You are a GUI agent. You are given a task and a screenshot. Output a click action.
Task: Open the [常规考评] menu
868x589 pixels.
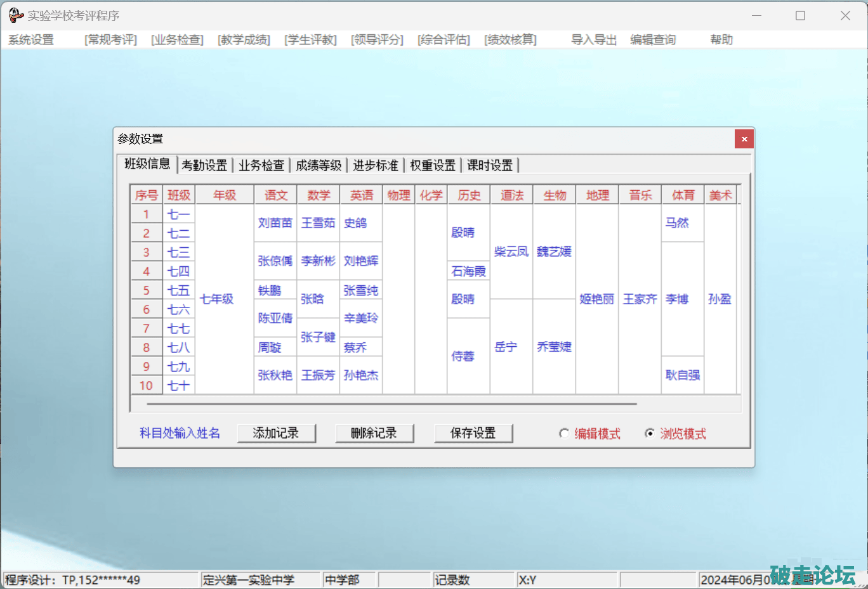(x=111, y=40)
